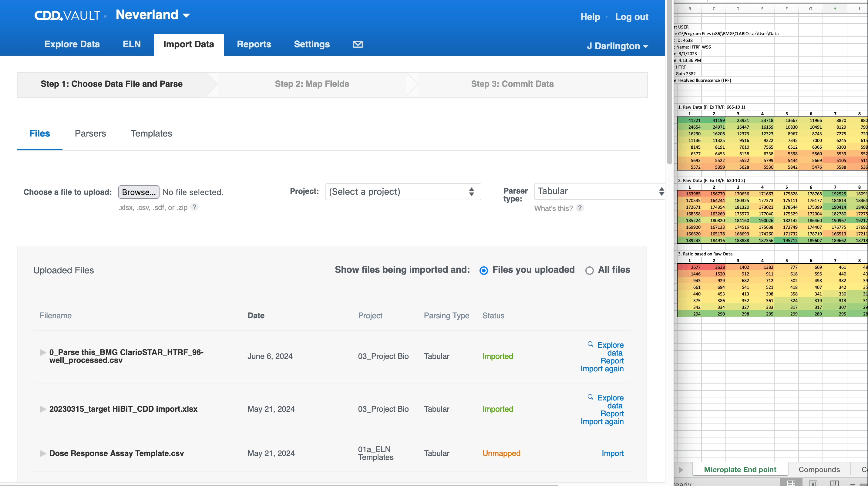Open the Reports tab
Image resolution: width=868 pixels, height=486 pixels.
[x=254, y=44]
